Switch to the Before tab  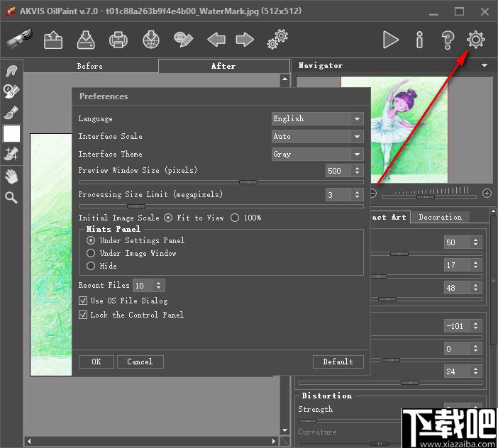tap(90, 67)
